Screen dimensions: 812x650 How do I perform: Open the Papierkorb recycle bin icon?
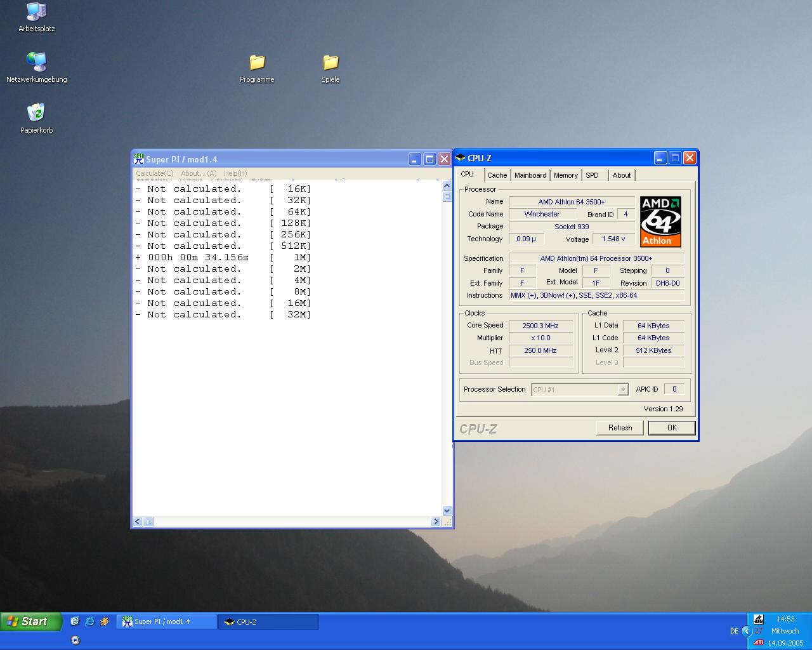36,118
